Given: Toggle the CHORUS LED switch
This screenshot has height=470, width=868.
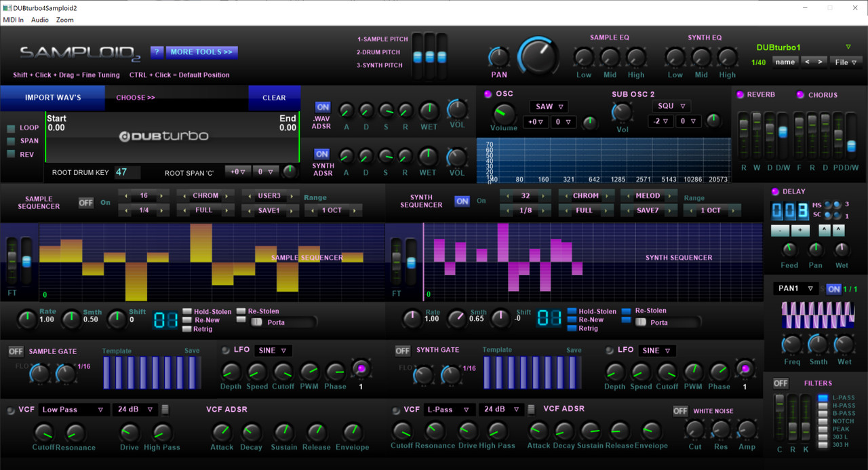Looking at the screenshot, I should [801, 95].
